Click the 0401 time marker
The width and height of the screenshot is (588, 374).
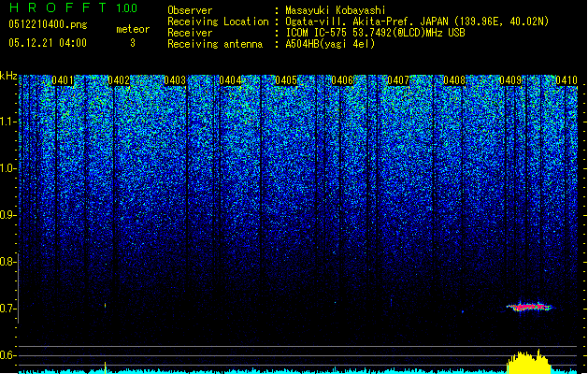[63, 80]
